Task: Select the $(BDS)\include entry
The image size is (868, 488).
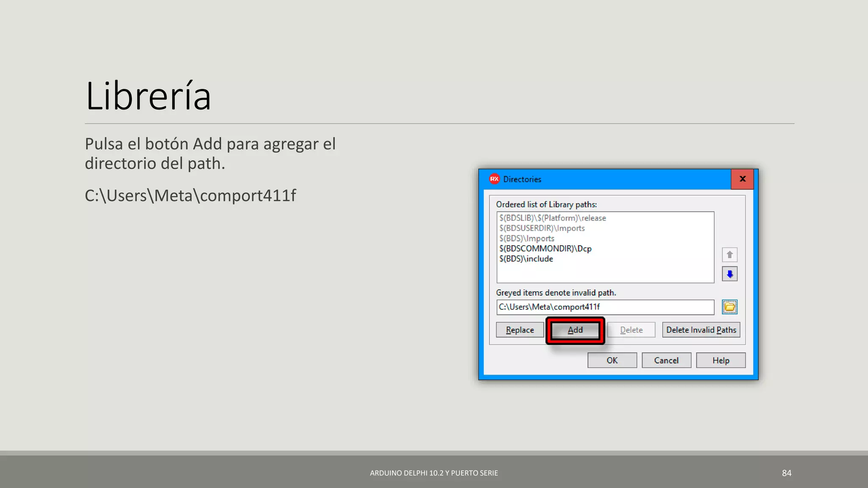Action: pos(526,259)
